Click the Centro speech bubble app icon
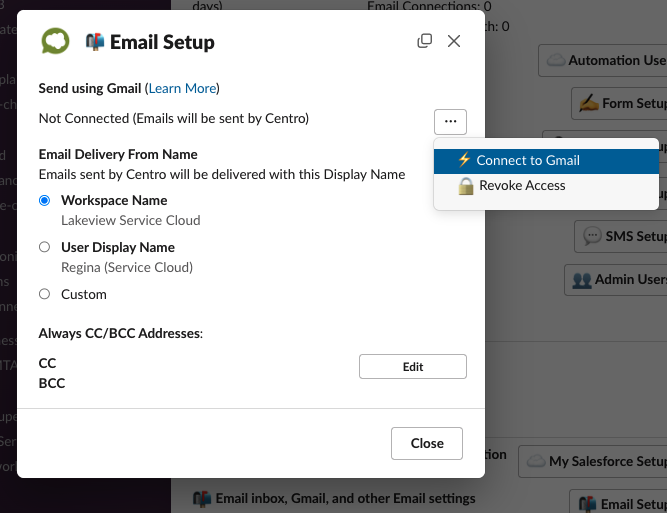 point(55,41)
